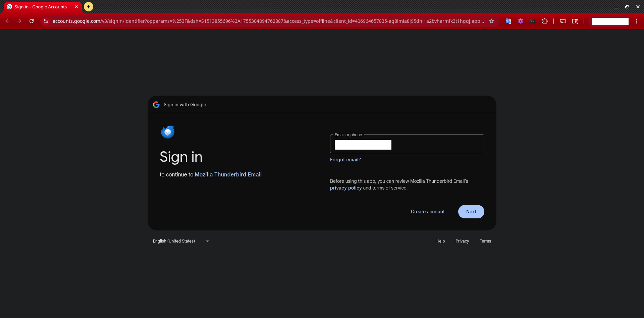Viewport: 644px width, 318px height.
Task: Close the Sign in - Google Accounts tab
Action: pos(76,7)
